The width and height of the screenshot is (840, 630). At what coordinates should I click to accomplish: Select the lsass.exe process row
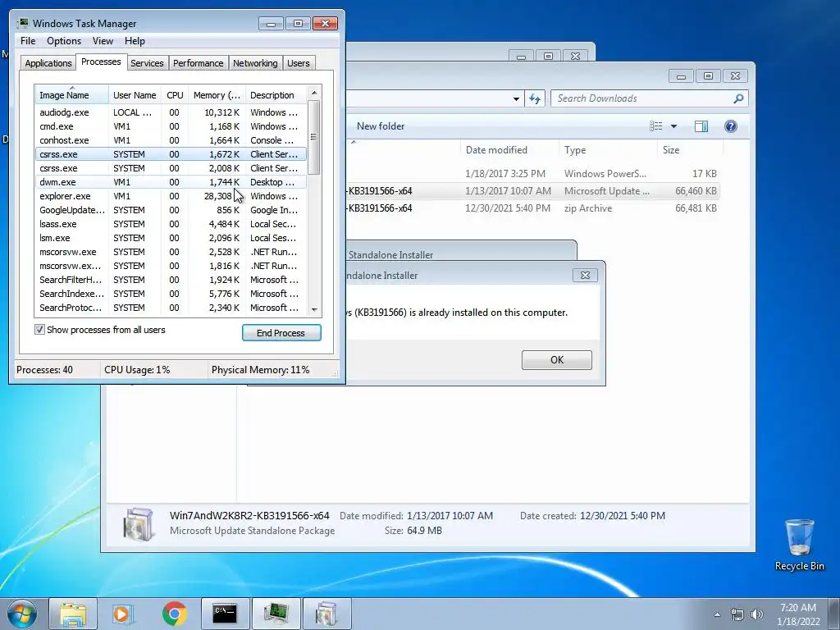[171, 224]
